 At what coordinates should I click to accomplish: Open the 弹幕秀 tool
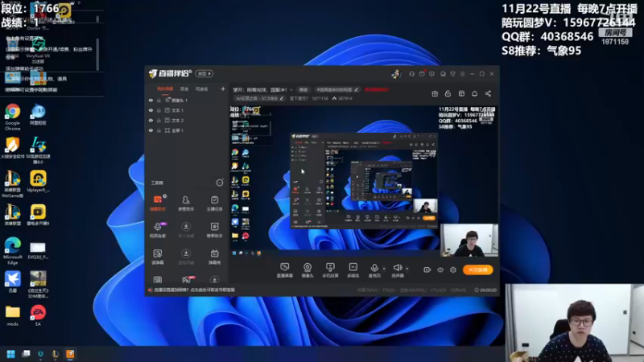214,257
